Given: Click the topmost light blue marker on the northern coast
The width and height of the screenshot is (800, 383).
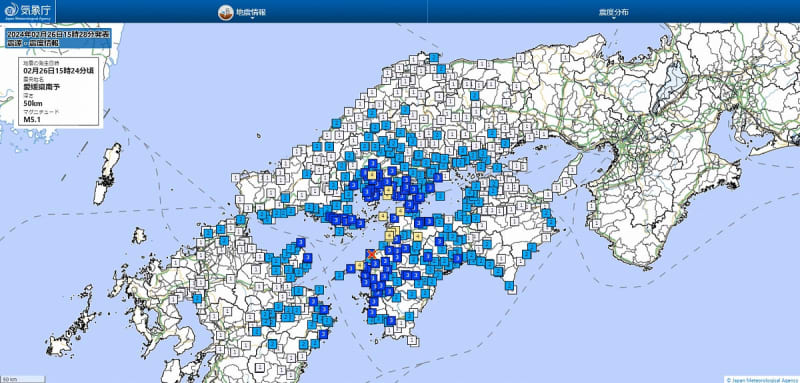Looking at the screenshot, I should pos(433,58).
